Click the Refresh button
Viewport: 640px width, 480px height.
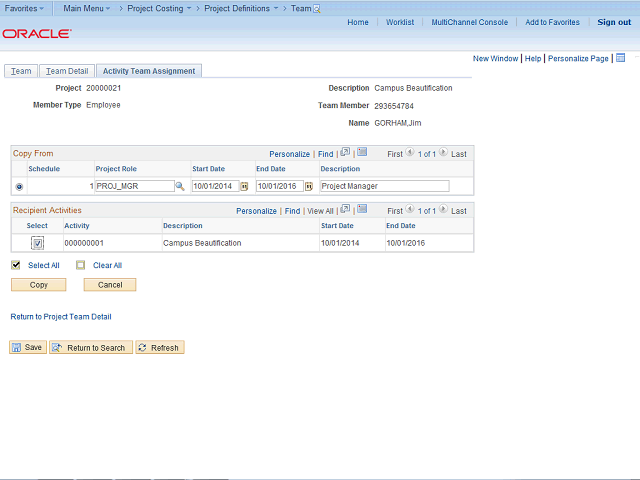point(160,347)
